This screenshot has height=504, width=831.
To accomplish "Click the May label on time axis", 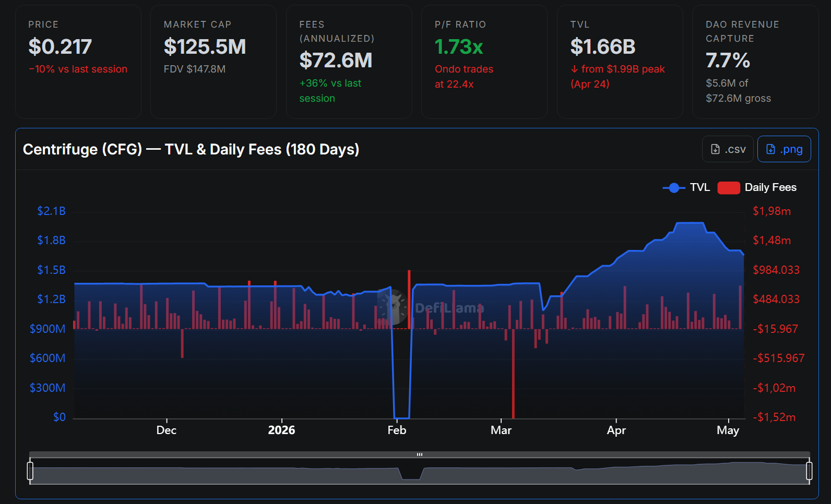I will click(x=728, y=430).
